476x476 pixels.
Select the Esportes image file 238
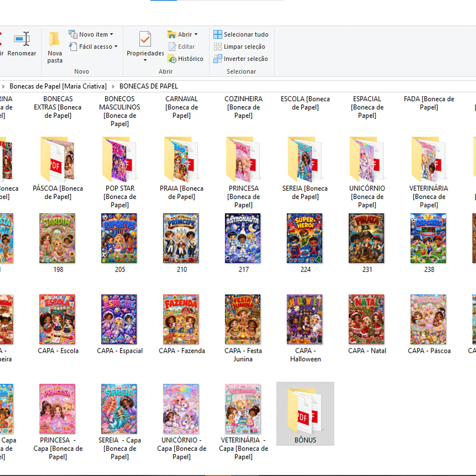coord(429,238)
